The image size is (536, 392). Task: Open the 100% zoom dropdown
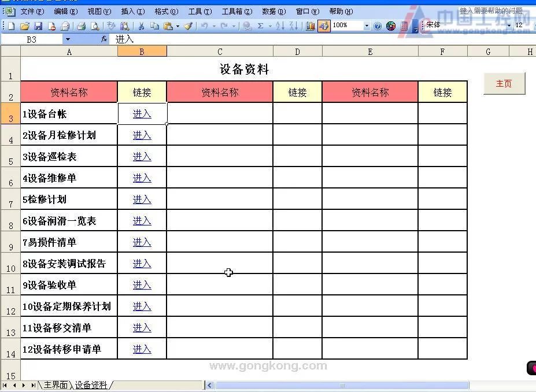pos(367,25)
